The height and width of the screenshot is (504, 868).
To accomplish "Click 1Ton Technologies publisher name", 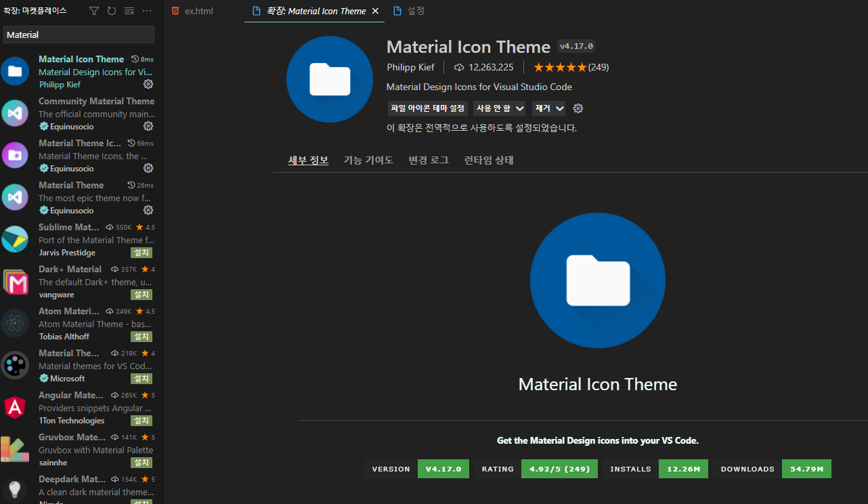I will click(72, 421).
